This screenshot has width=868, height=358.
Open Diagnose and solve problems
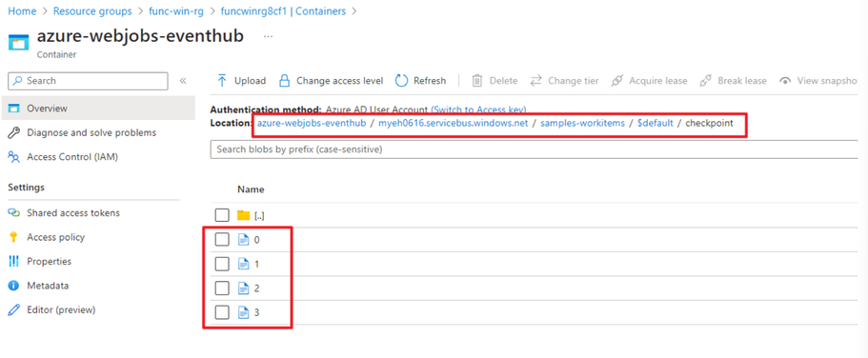pyautogui.click(x=91, y=132)
